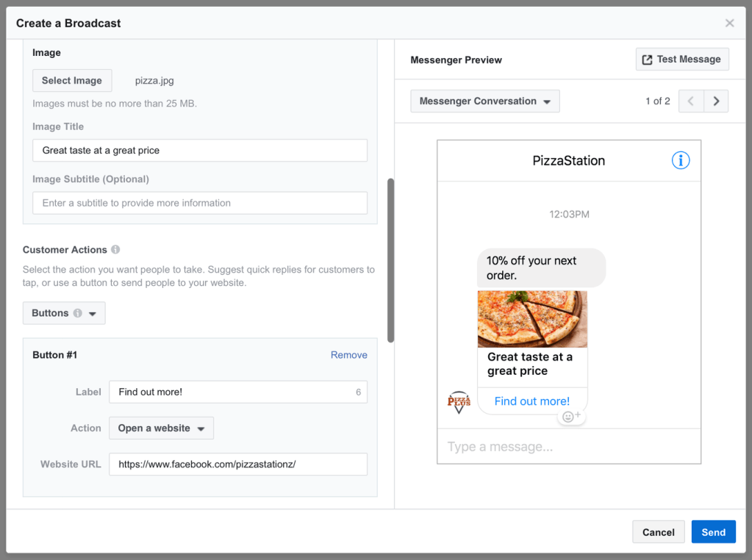Open the Messenger Conversation preview dropdown
The image size is (752, 560).
tap(485, 101)
